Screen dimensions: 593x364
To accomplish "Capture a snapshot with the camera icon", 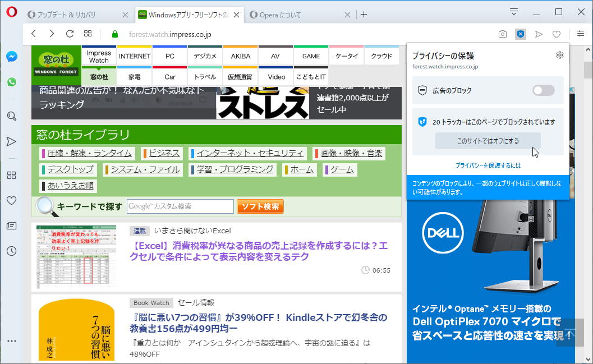I will pos(502,34).
